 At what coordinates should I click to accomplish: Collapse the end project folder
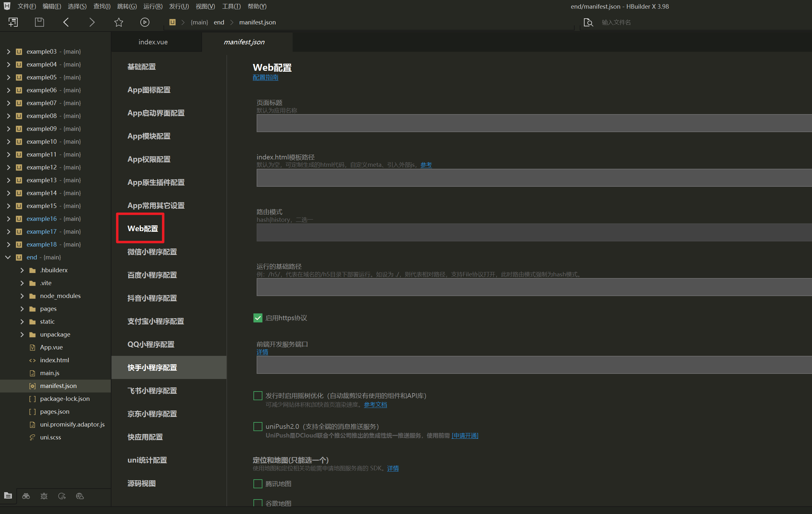pos(8,257)
